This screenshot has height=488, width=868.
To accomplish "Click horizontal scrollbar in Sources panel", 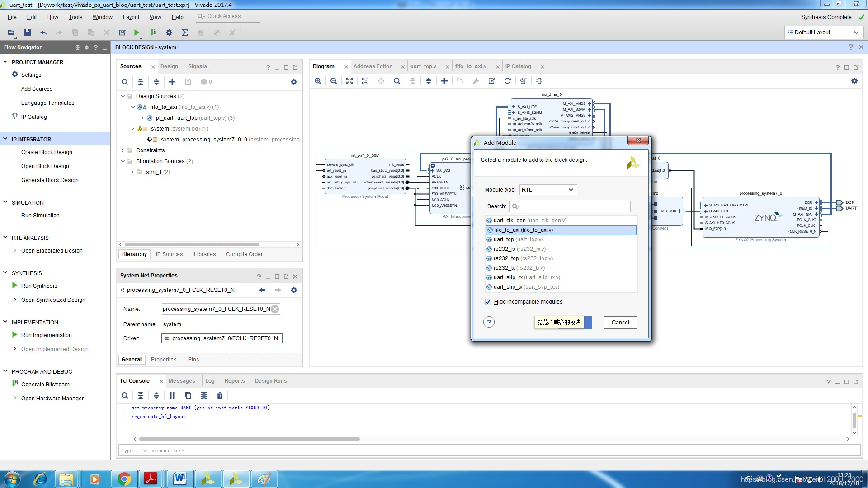I will pyautogui.click(x=192, y=244).
